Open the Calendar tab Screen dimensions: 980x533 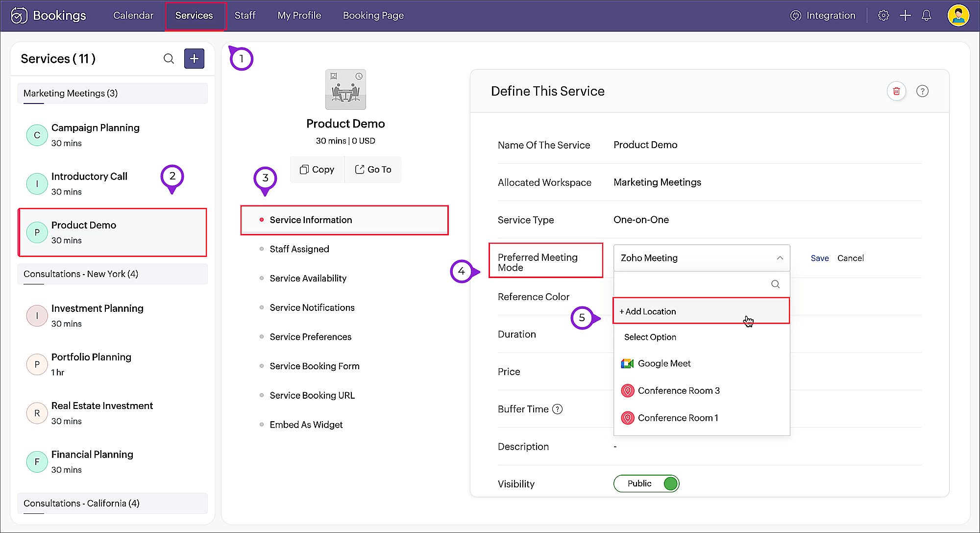(x=133, y=15)
